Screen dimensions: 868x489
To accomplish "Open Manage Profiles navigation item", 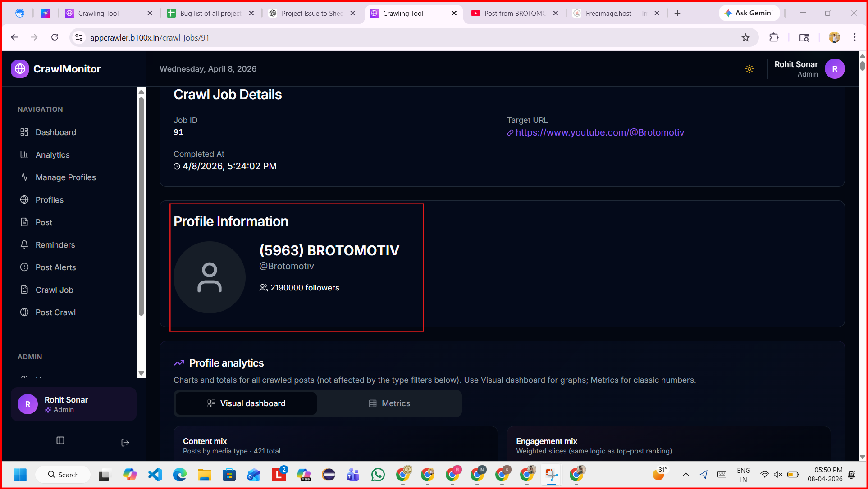I will (65, 177).
